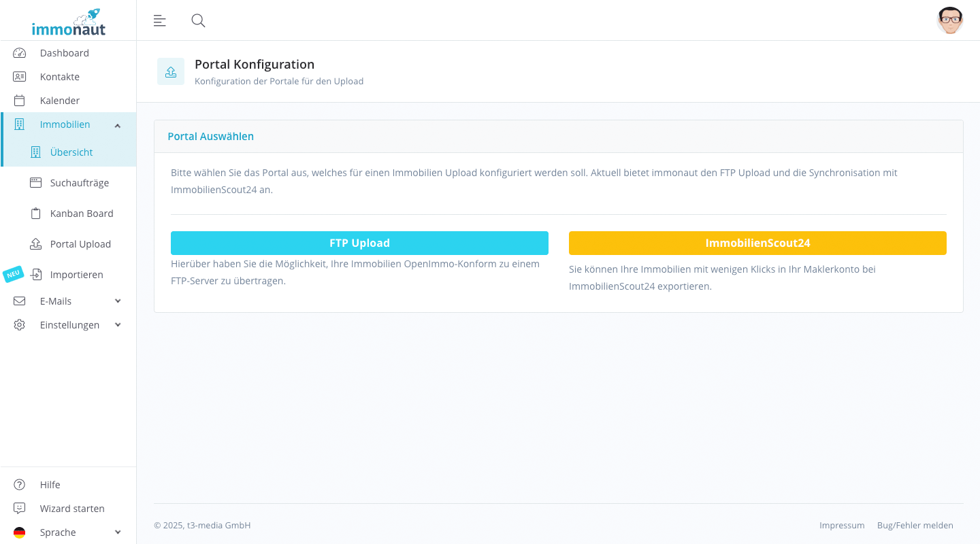Go to Kanban Board menu item
This screenshot has height=544, width=980.
pos(81,214)
